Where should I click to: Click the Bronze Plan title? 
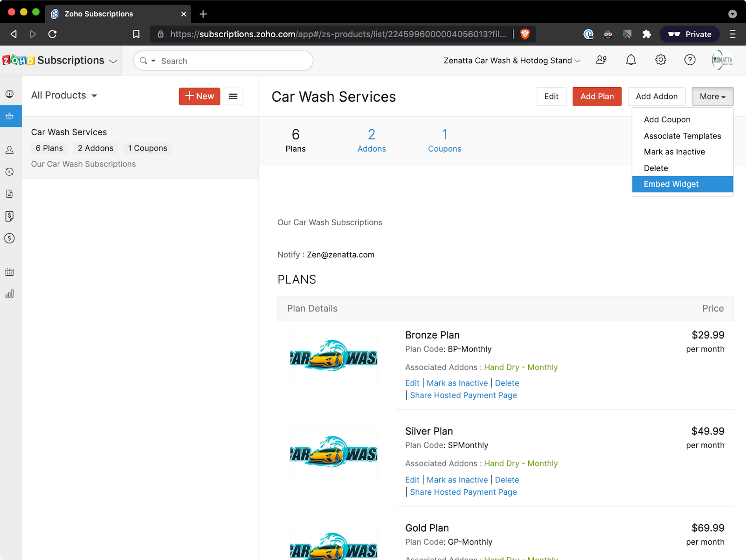(x=432, y=335)
